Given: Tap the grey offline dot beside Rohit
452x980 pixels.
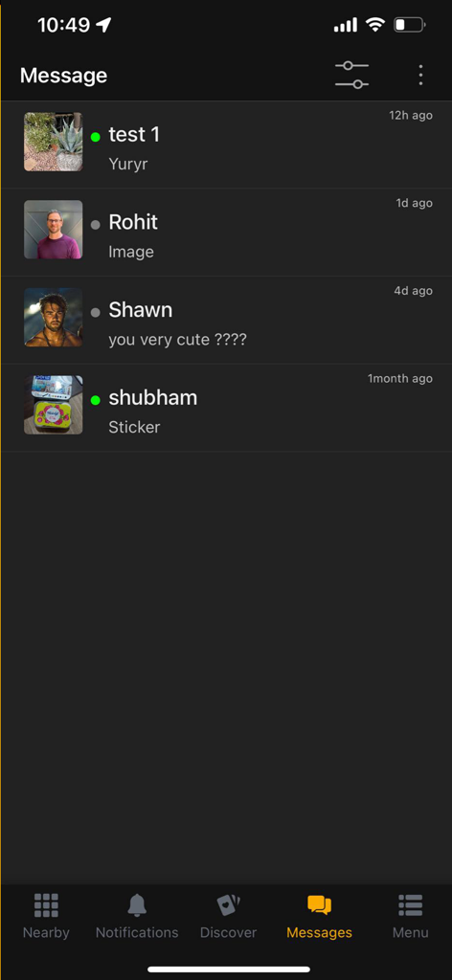Looking at the screenshot, I should (95, 224).
